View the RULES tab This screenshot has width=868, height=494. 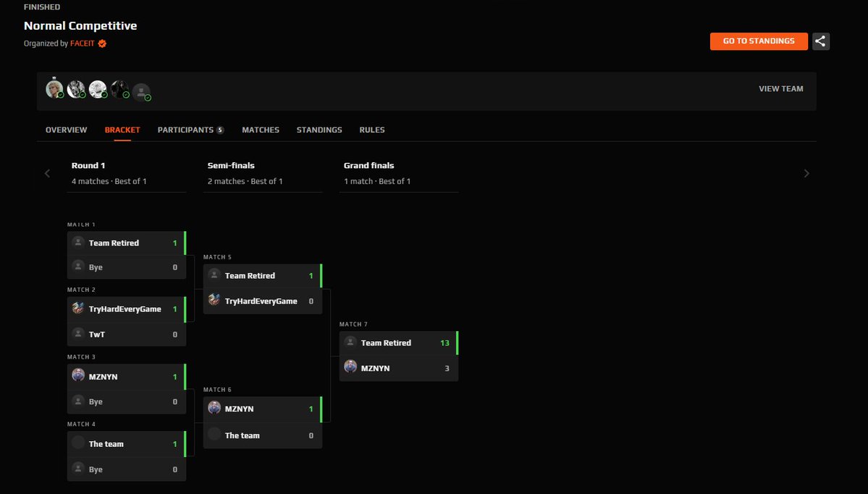tap(371, 130)
